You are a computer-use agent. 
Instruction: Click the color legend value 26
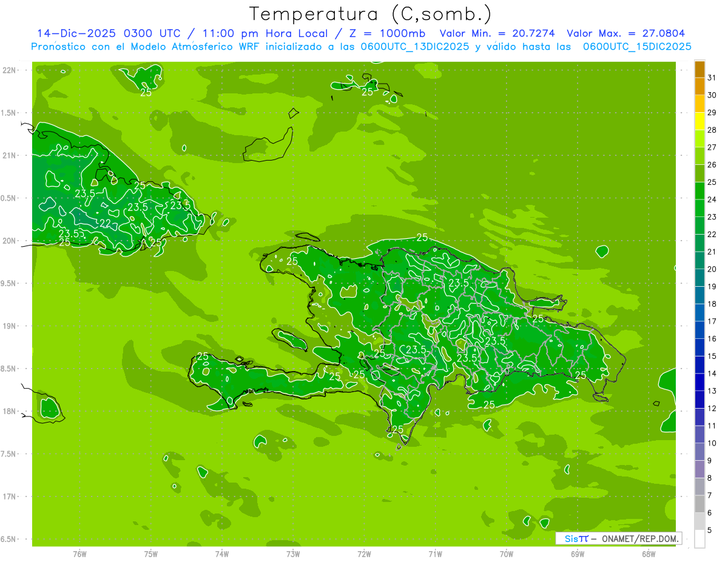tap(712, 164)
